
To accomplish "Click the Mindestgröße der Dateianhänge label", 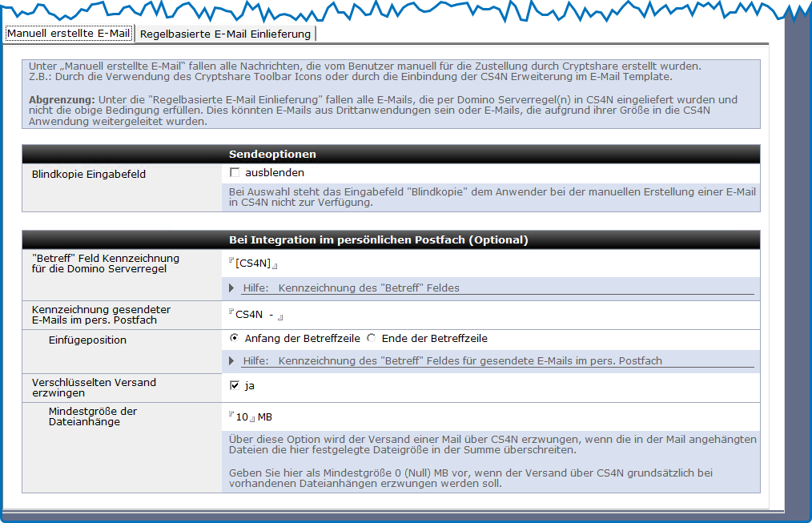I will [x=92, y=416].
